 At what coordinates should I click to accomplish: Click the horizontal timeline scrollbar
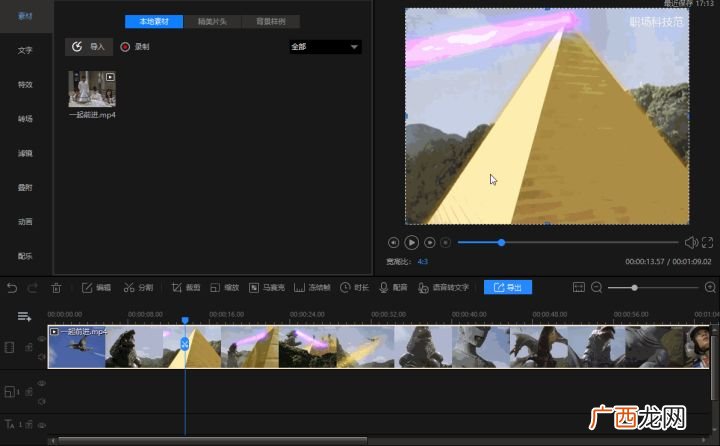pos(211,441)
